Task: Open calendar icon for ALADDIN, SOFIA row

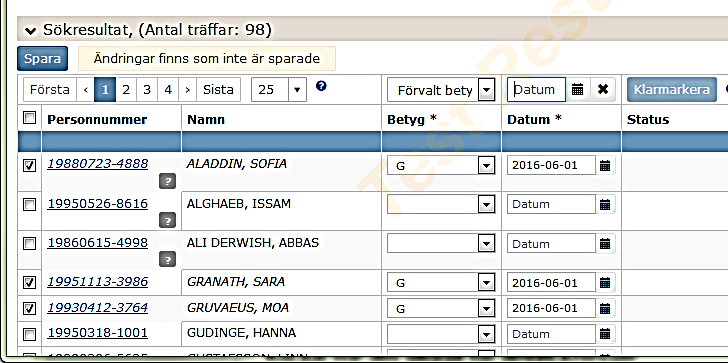Action: pos(605,165)
